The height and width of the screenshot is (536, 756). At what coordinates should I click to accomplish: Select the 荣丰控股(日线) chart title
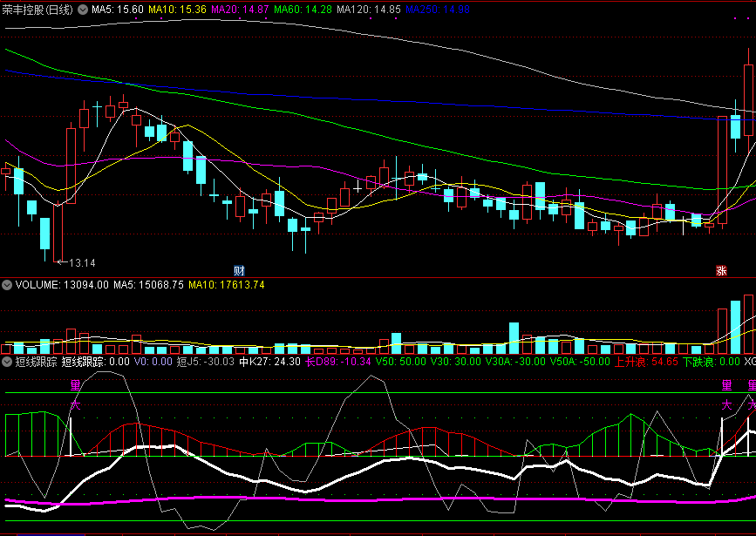click(x=37, y=10)
